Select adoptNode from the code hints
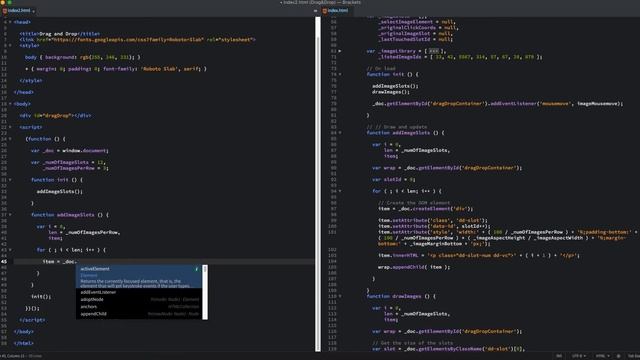Image resolution: width=640 pixels, height=360 pixels. [139, 300]
